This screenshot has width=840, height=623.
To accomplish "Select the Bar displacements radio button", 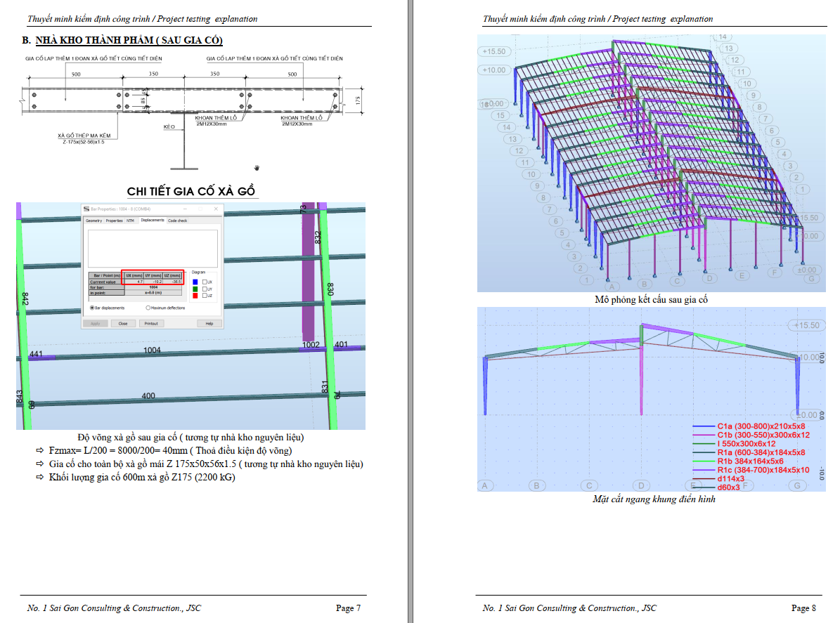I will [x=91, y=308].
